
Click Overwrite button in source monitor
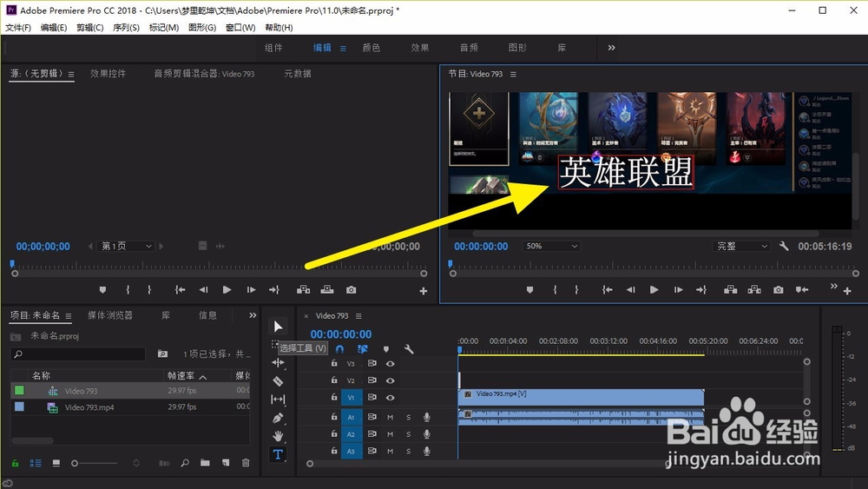327,289
